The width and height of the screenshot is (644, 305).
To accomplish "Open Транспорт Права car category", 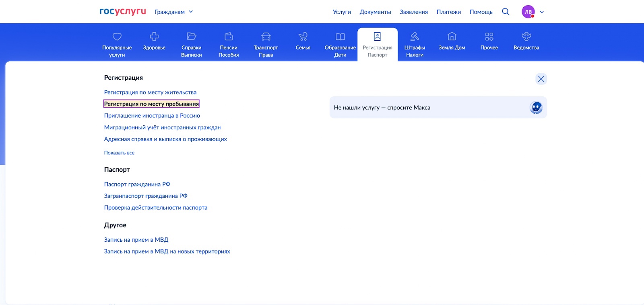I will (266, 44).
